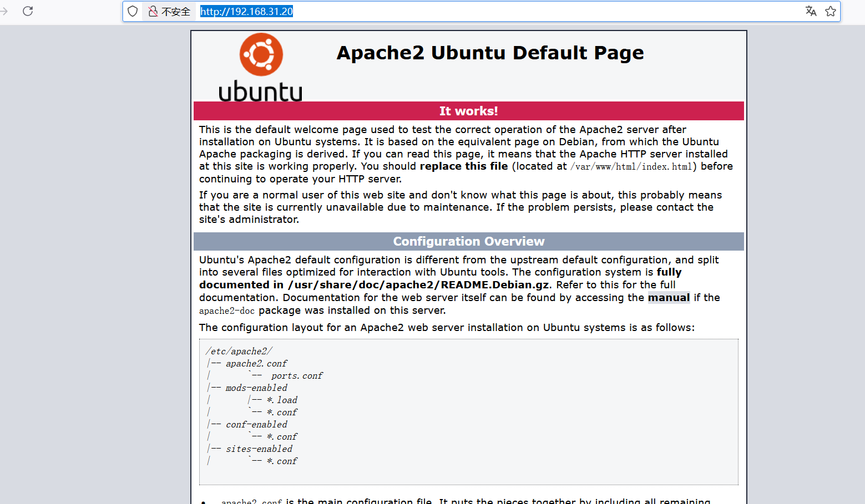
Task: Click apache2.conf in the config tree
Action: 256,364
